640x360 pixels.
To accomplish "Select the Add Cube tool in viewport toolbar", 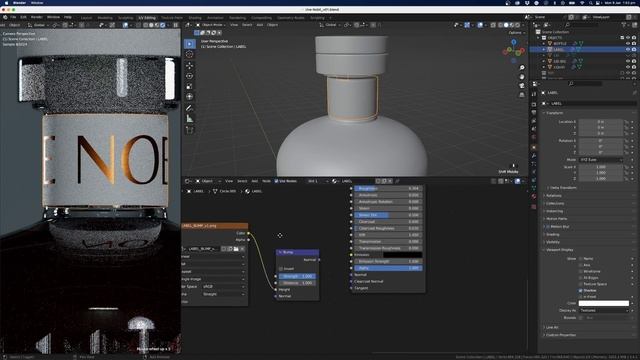I will click(x=190, y=130).
